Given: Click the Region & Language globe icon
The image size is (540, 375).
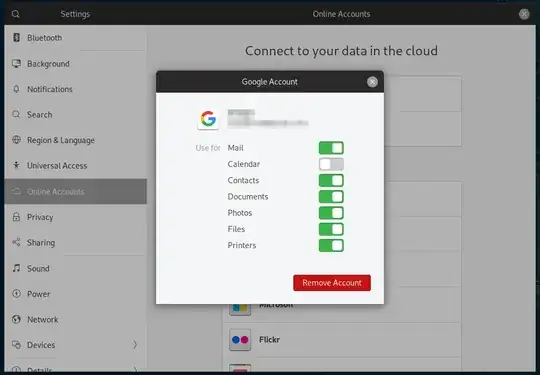Looking at the screenshot, I should [x=16, y=140].
